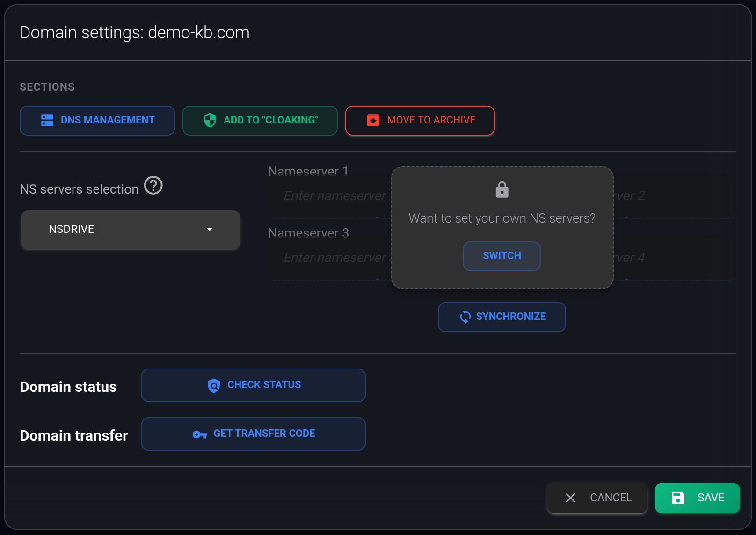Click the 'Nameserver 3' field label

click(x=309, y=233)
